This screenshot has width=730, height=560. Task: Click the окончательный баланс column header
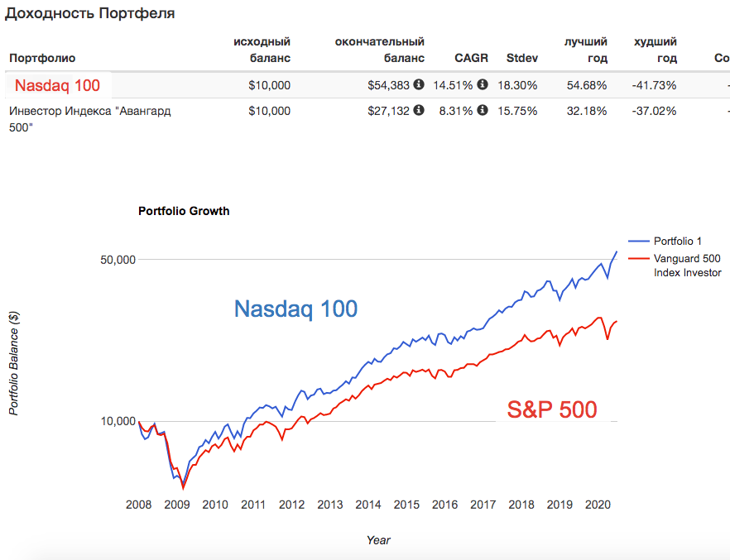click(x=380, y=50)
